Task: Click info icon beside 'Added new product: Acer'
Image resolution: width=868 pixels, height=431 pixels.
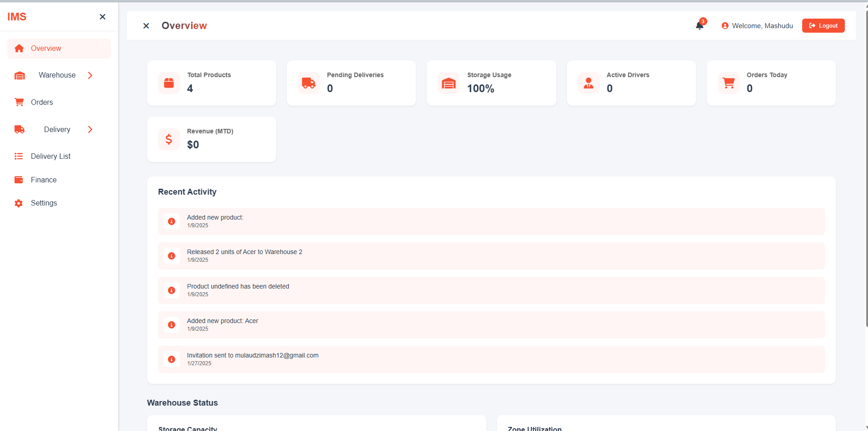Action: pyautogui.click(x=172, y=325)
